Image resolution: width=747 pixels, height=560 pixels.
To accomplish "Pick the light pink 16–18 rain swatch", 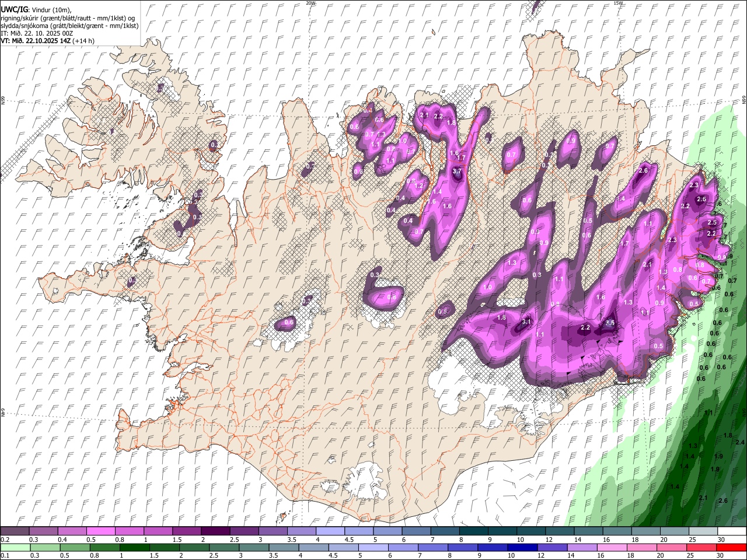I will [x=611, y=547].
